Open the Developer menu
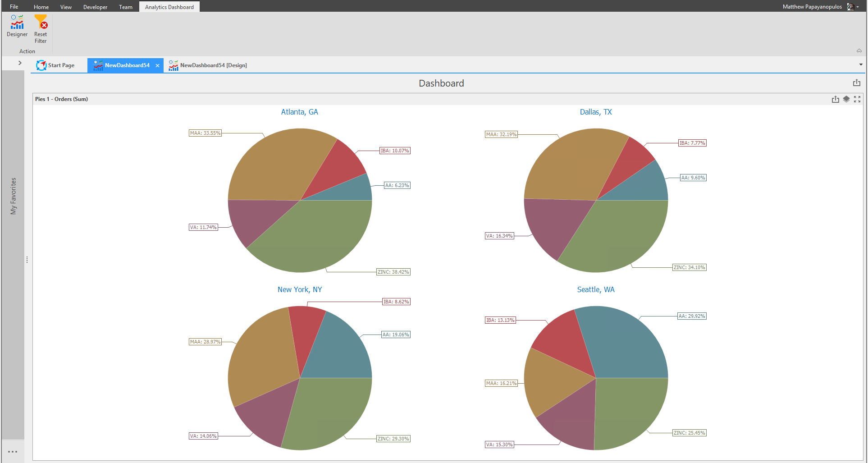This screenshot has width=868, height=463. [95, 7]
